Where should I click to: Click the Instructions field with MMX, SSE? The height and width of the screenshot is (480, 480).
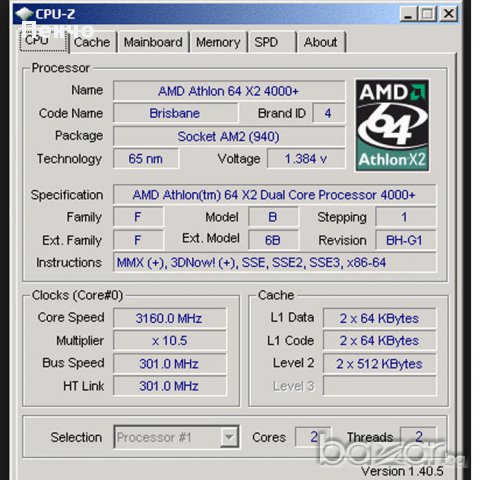(274, 263)
